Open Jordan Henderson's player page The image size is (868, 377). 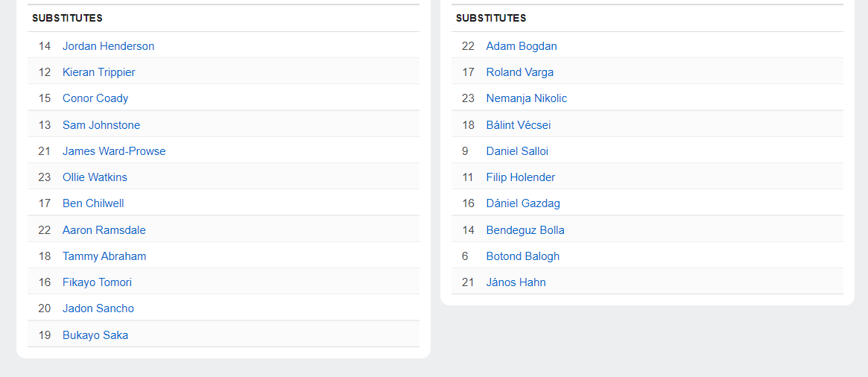(108, 46)
